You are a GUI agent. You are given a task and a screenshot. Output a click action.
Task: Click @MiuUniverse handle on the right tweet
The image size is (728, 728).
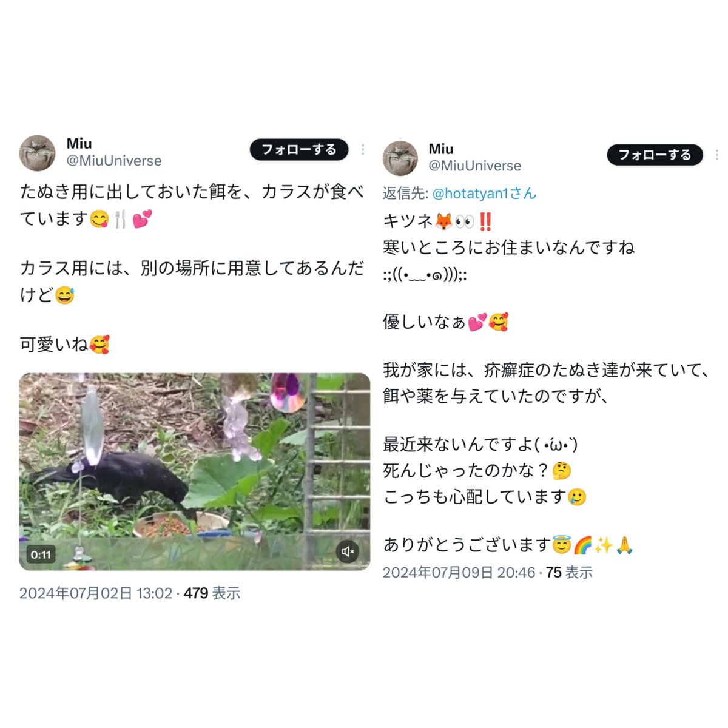[x=475, y=166]
